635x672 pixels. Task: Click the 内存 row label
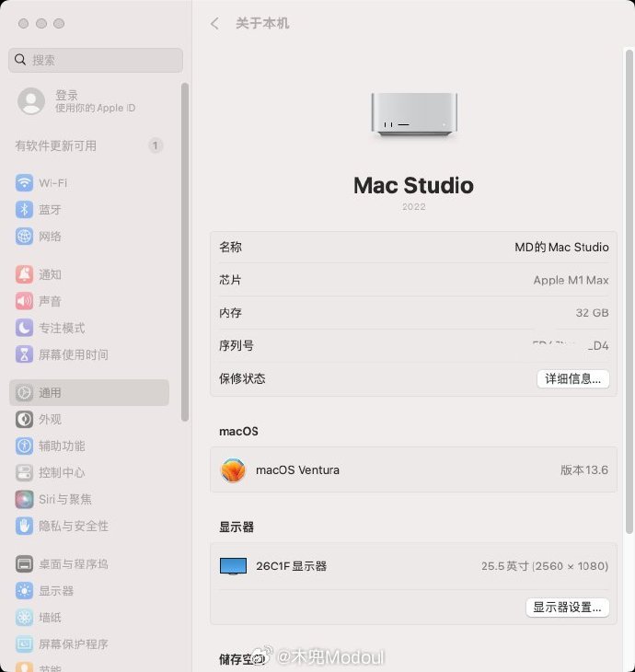tap(230, 313)
